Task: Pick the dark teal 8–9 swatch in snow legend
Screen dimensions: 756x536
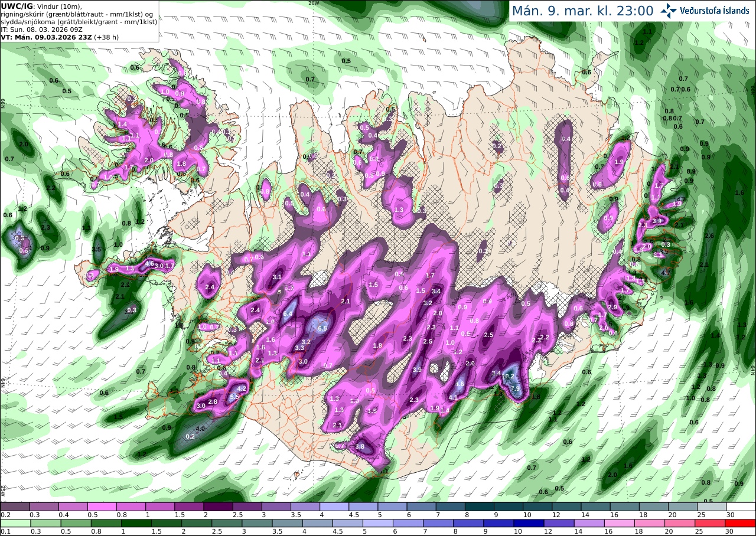Action: [x=480, y=506]
